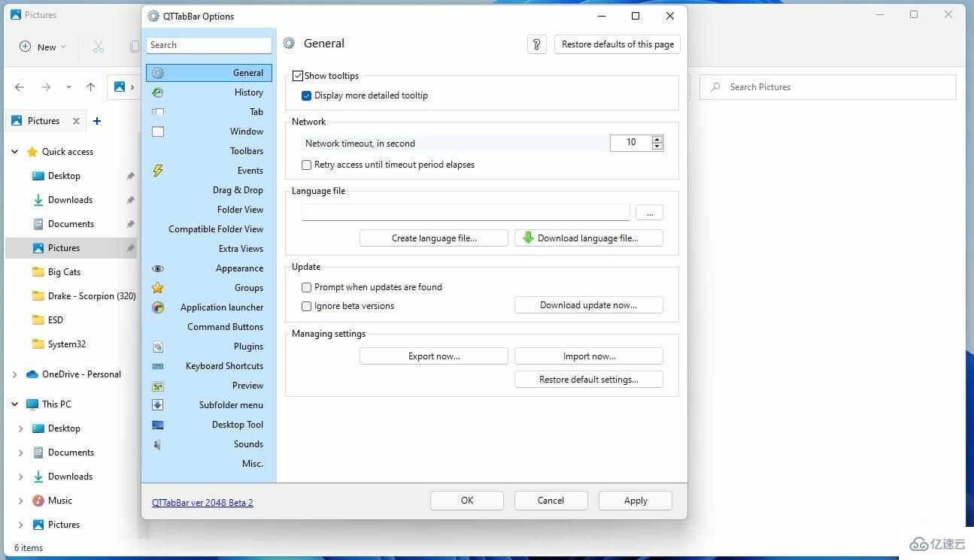Decrease network timeout with down arrow
This screenshot has height=560, width=974.
[x=657, y=147]
